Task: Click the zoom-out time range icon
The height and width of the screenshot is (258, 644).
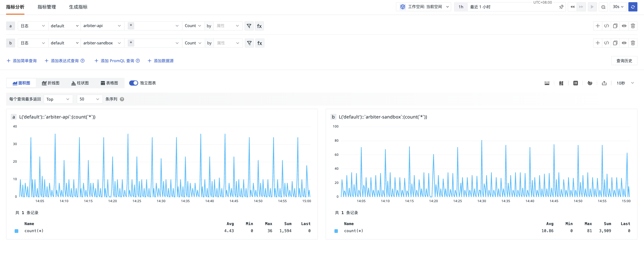Action: [x=603, y=7]
